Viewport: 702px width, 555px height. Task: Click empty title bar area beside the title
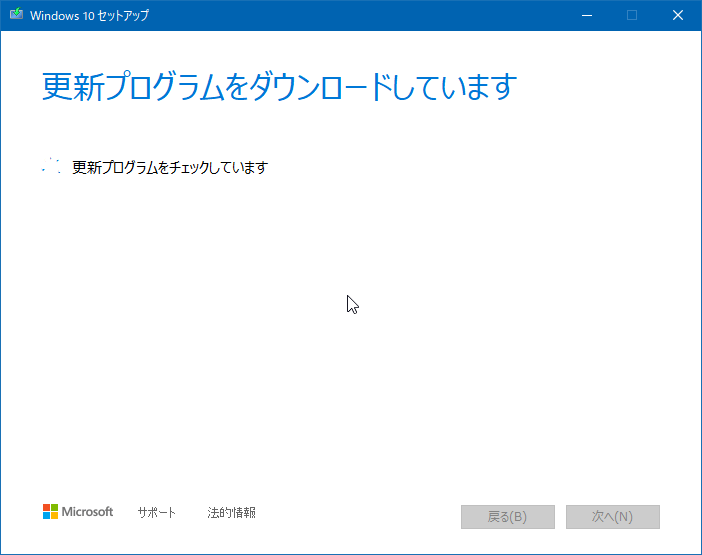[360, 15]
